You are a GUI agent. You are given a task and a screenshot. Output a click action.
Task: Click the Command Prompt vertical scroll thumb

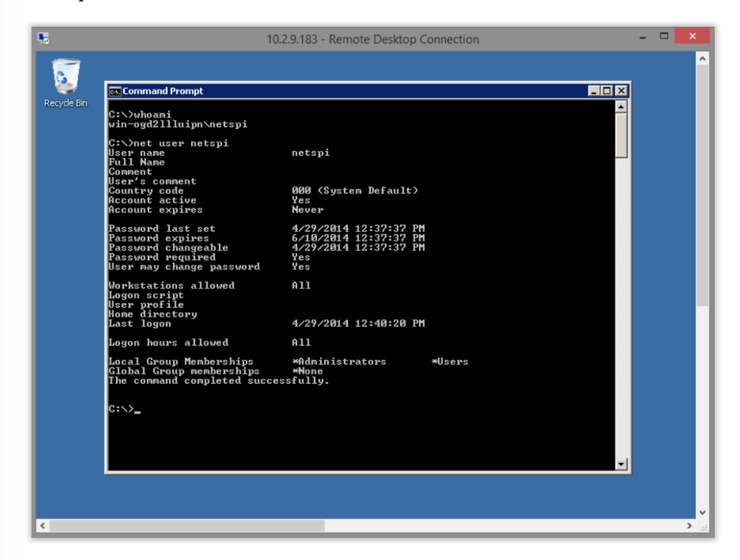pos(621,135)
